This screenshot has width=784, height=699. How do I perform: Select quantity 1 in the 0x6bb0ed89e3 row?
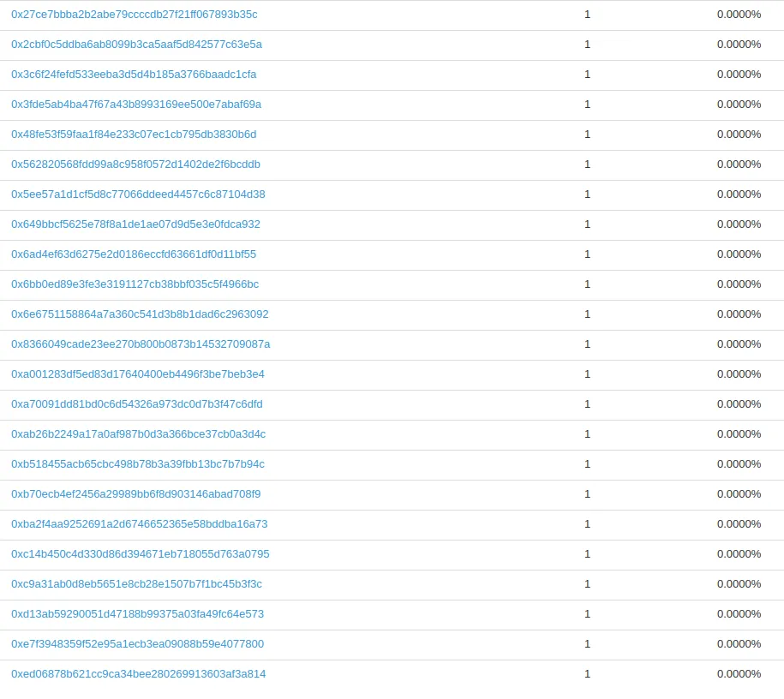[x=588, y=284]
